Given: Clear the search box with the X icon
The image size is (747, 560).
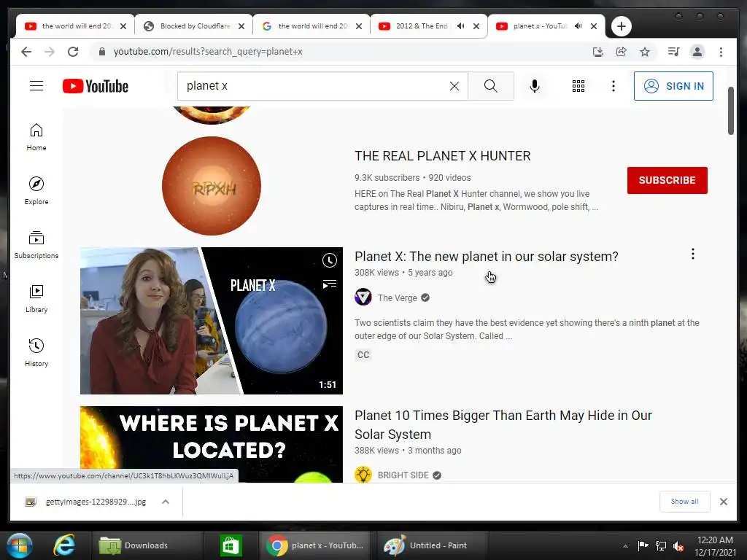Looking at the screenshot, I should [454, 86].
